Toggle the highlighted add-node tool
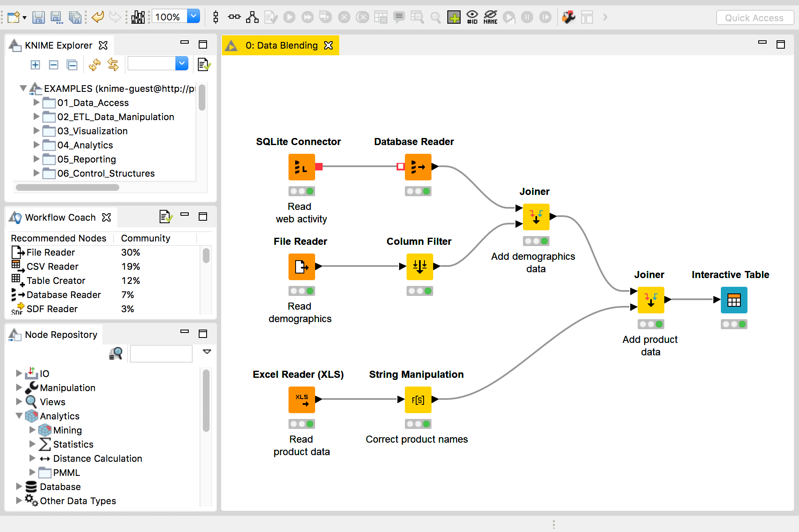799x532 pixels. (x=454, y=17)
